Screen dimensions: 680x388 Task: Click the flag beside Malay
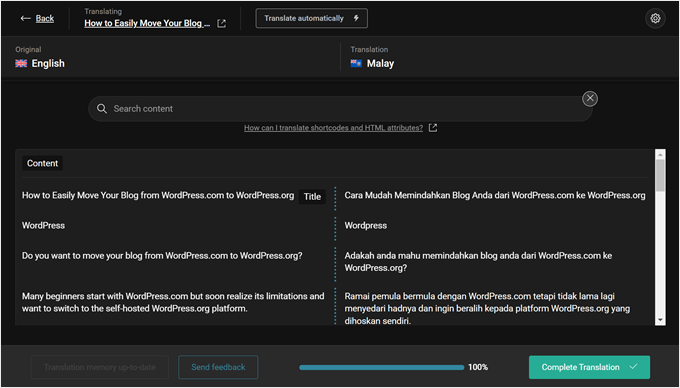tap(356, 64)
